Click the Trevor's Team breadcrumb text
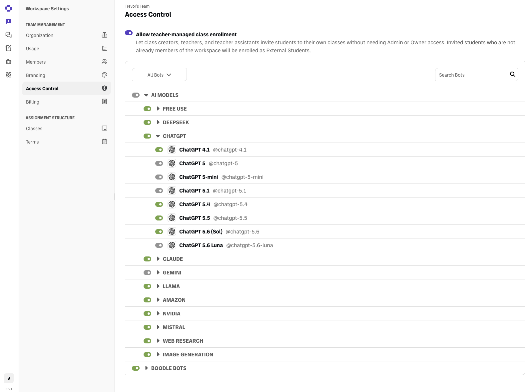Image resolution: width=532 pixels, height=392 pixels. (137, 6)
